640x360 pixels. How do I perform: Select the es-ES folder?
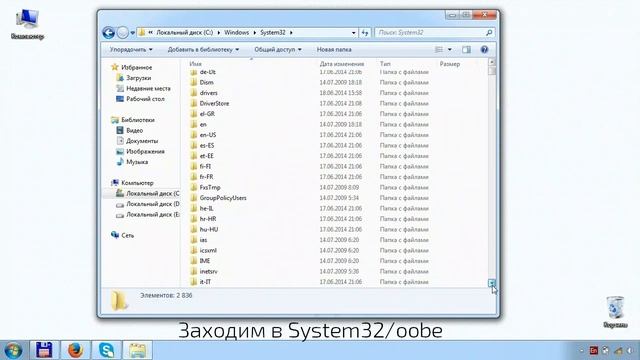[x=207, y=145]
